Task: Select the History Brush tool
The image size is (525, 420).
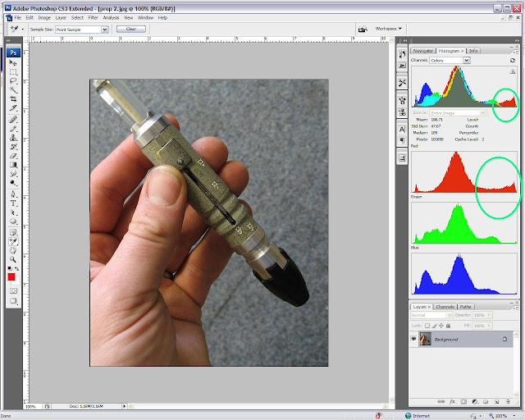Action: tap(13, 147)
